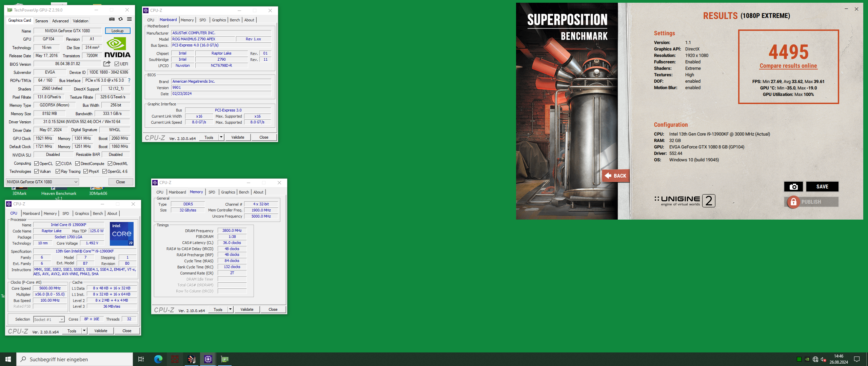
Task: Open Task View on the taskbar
Action: 141,359
